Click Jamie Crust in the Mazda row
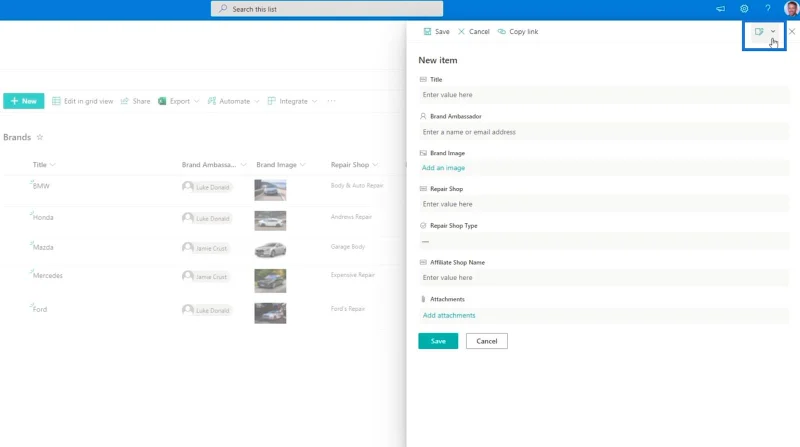The height and width of the screenshot is (447, 800). [x=206, y=248]
